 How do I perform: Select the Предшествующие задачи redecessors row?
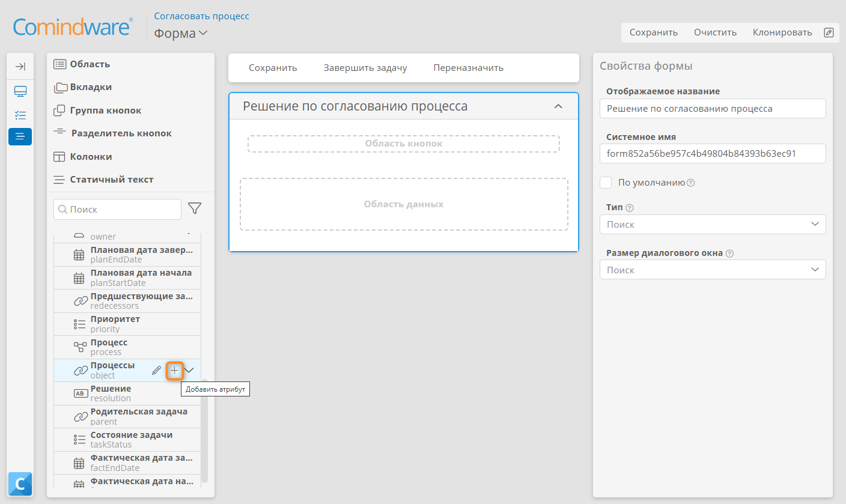click(x=127, y=301)
